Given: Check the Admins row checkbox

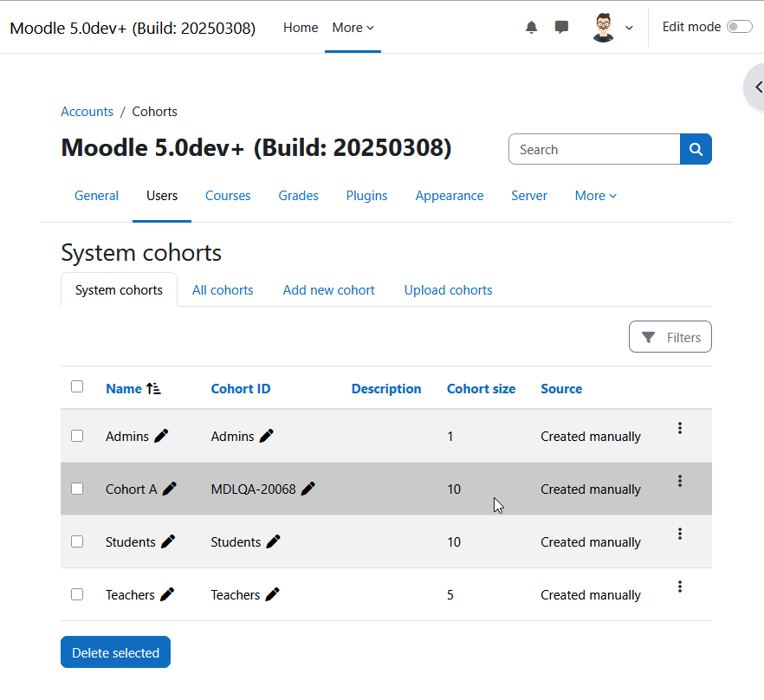Looking at the screenshot, I should tap(77, 436).
